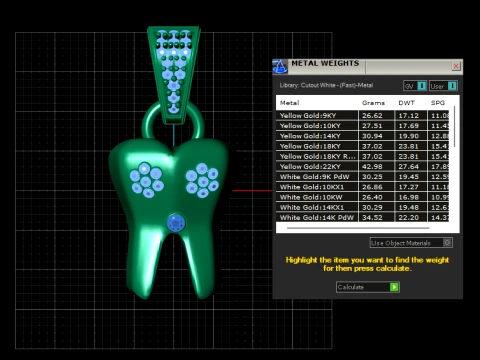Select the Yellow Gold:10KY row
480x360 pixels.
[x=362, y=126]
